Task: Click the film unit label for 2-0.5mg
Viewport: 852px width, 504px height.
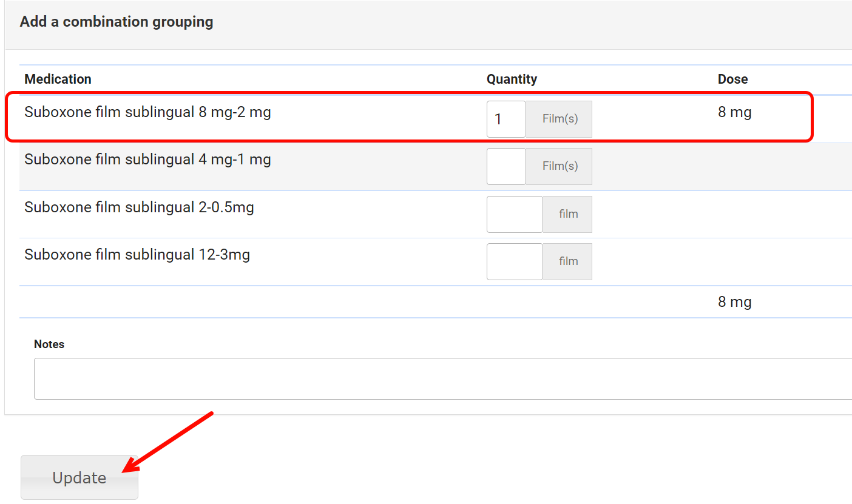Action: pyautogui.click(x=568, y=214)
